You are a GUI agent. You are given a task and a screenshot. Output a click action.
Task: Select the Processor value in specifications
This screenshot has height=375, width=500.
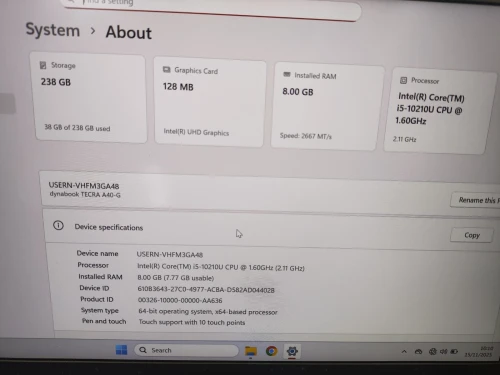221,267
